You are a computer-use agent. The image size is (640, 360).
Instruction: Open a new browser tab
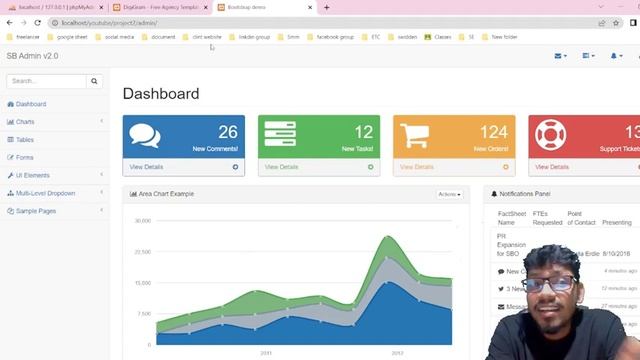[x=327, y=7]
